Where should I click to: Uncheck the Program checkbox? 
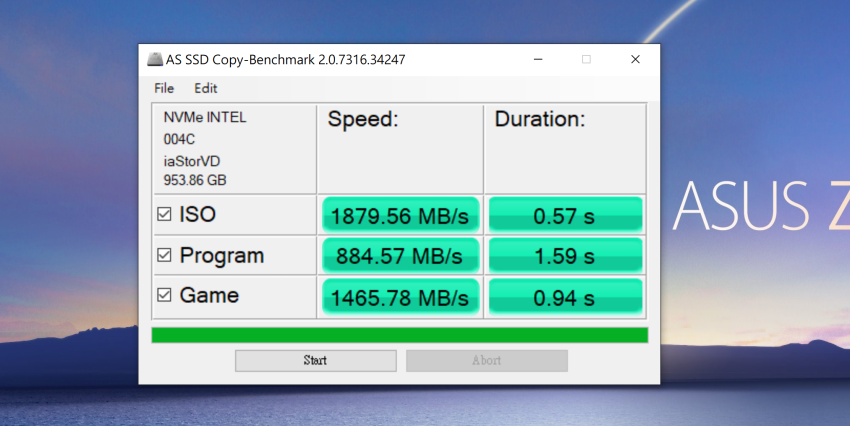[x=164, y=255]
